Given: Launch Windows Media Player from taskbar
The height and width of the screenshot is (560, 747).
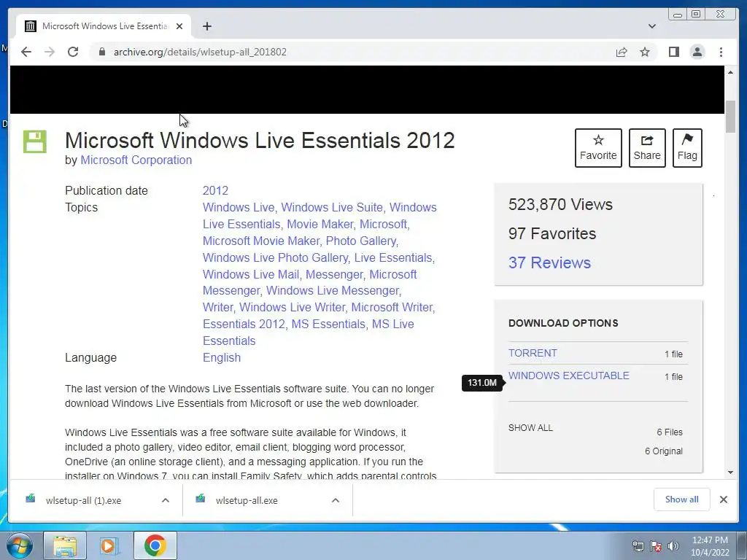Looking at the screenshot, I should coord(109,545).
